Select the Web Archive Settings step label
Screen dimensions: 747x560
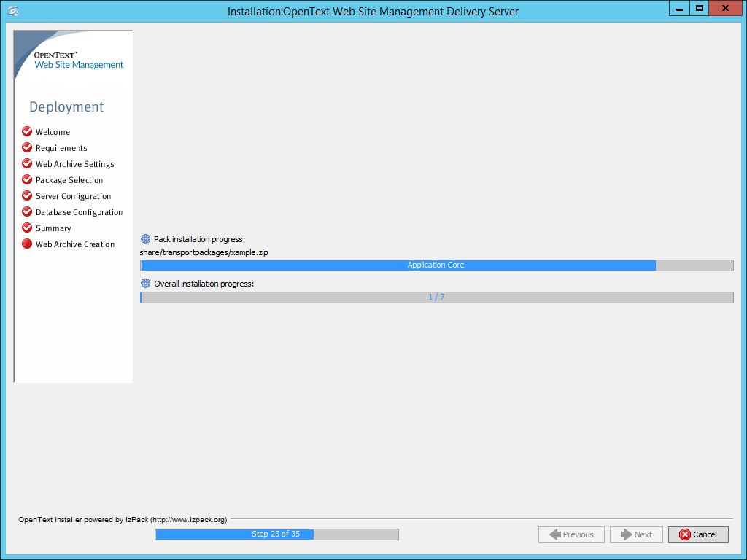click(75, 164)
